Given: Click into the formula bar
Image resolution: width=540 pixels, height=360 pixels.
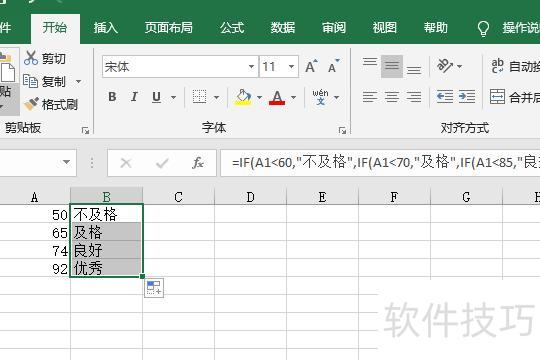Looking at the screenshot, I should [x=380, y=163].
